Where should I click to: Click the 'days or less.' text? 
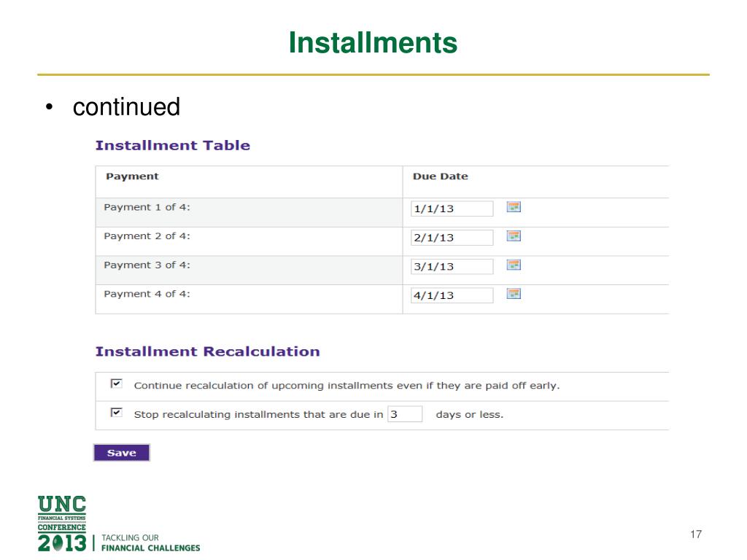click(469, 414)
